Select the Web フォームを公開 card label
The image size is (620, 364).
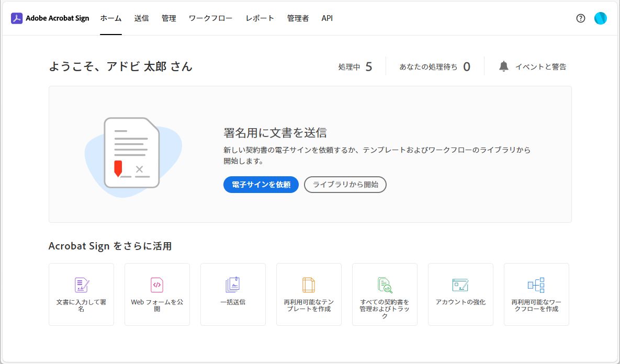point(157,305)
